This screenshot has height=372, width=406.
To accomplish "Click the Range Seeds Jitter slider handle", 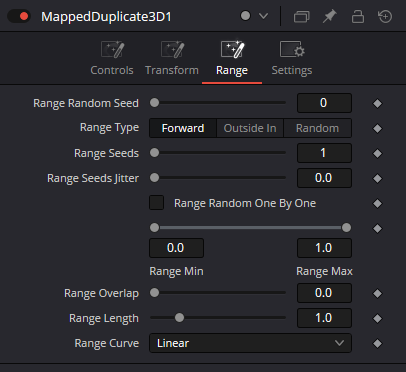I will point(154,178).
